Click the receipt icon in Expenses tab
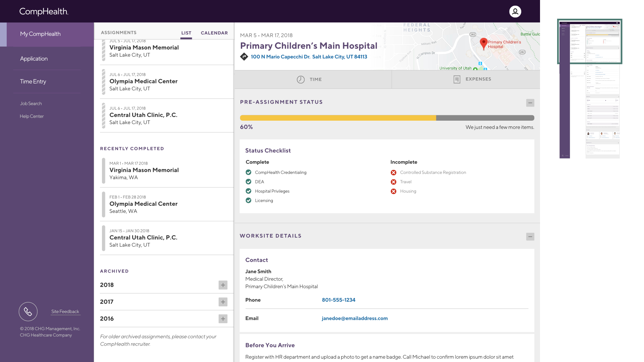 click(457, 79)
